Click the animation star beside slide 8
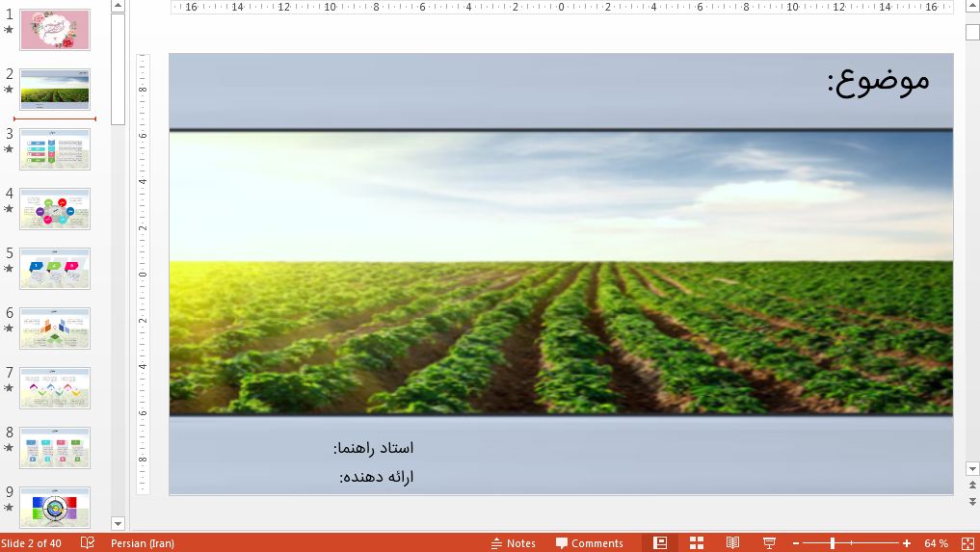The height and width of the screenshot is (552, 980). coord(9,447)
